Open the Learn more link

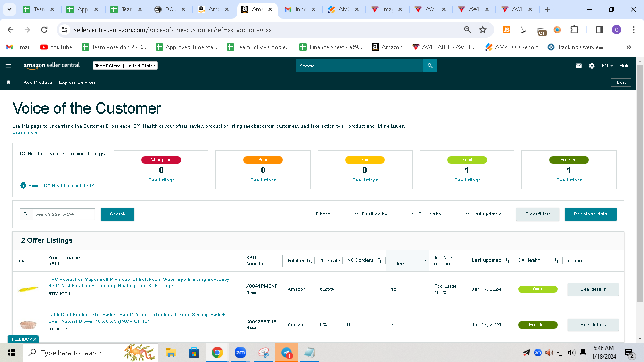tap(25, 132)
